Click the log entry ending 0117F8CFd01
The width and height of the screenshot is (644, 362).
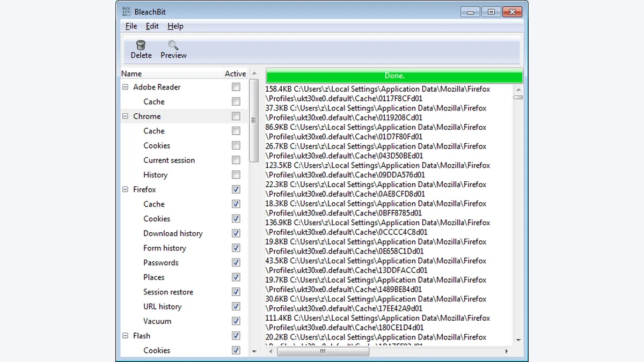pyautogui.click(x=378, y=94)
